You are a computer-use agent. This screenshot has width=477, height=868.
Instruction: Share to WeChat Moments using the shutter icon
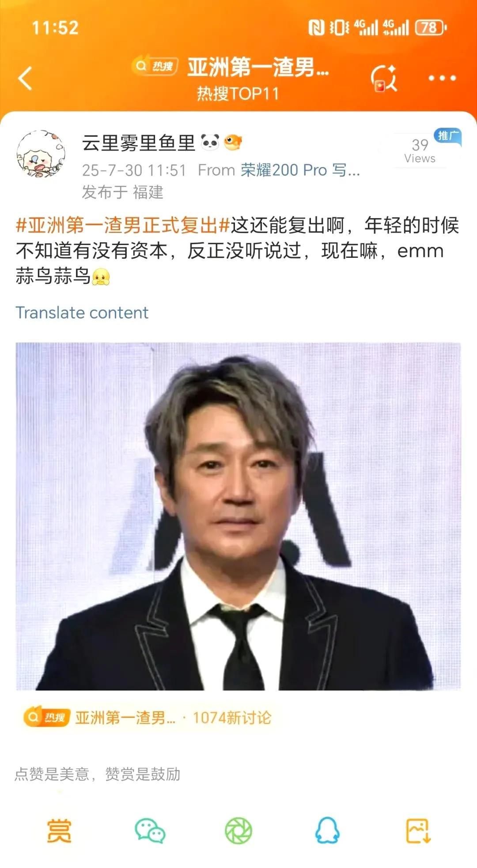click(x=238, y=830)
